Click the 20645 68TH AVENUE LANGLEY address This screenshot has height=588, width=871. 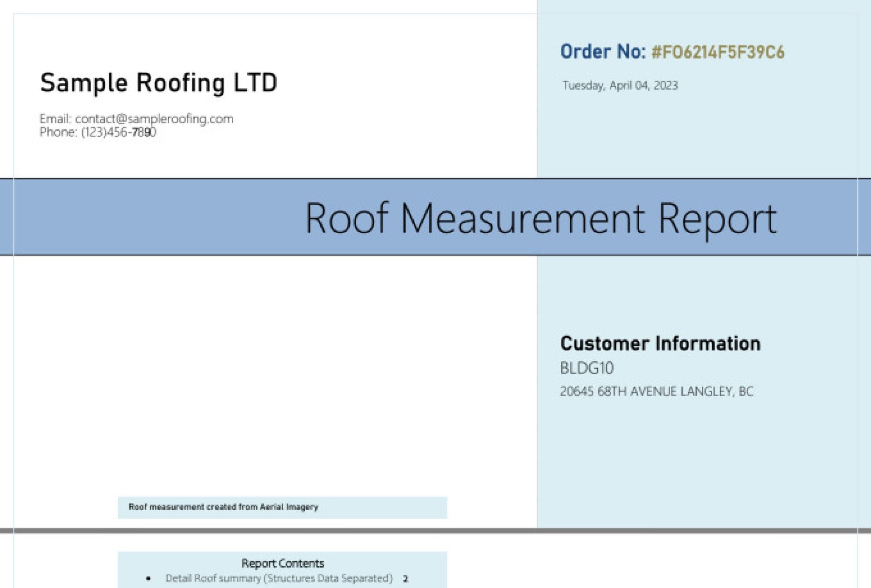pyautogui.click(x=656, y=391)
